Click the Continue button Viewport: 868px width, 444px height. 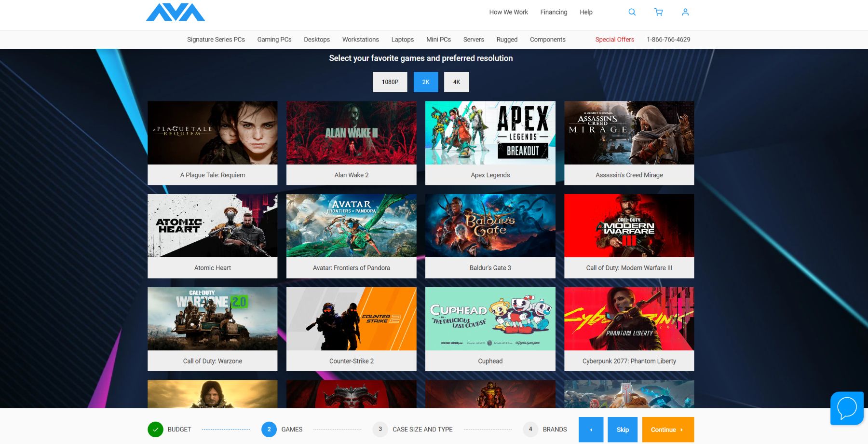[x=668, y=430]
